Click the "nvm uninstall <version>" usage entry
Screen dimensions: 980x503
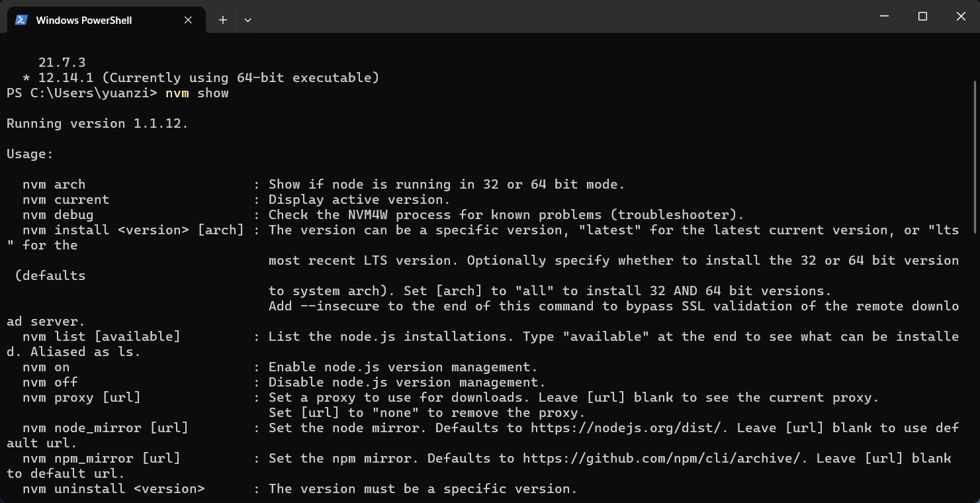(x=113, y=489)
